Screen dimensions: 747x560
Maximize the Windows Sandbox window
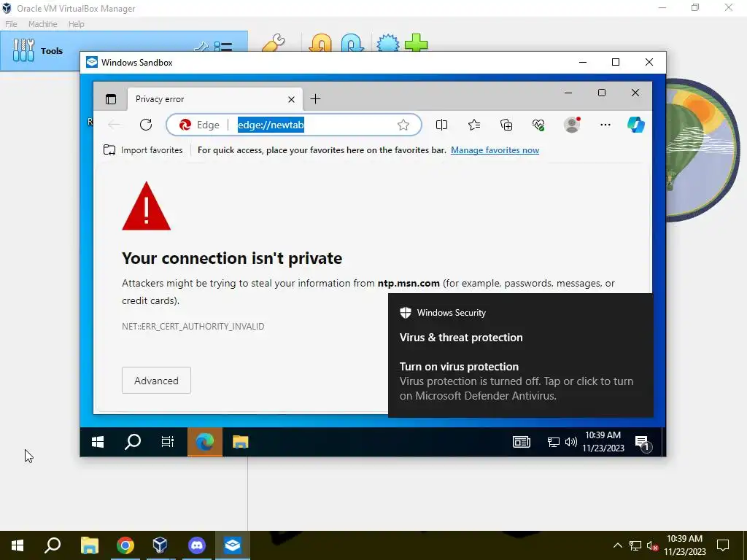pyautogui.click(x=616, y=63)
